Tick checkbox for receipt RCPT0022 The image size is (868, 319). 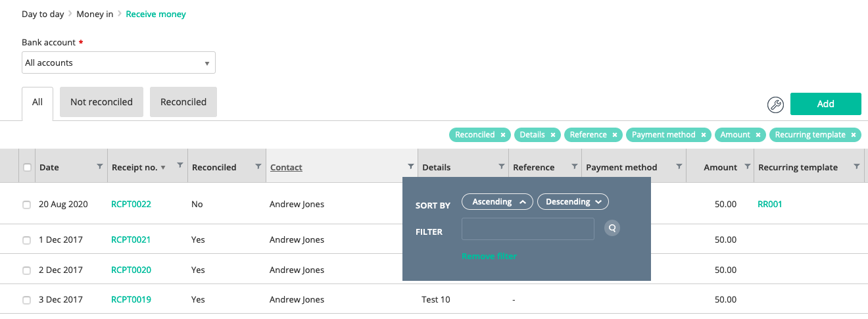click(27, 205)
